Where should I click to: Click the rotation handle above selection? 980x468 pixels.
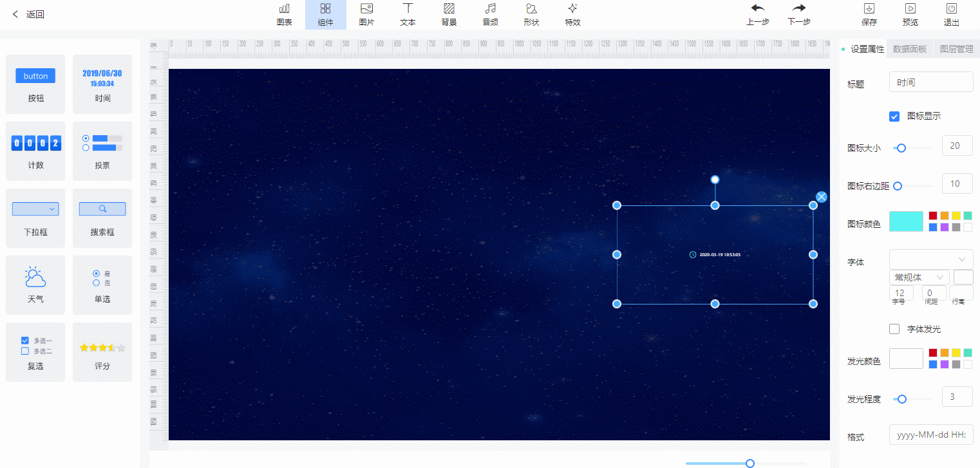pos(715,180)
